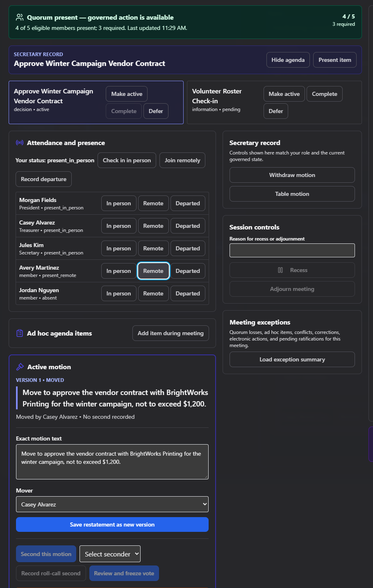
Task: Click the 'SECRETARY RECORD' header label
Action: tap(39, 54)
